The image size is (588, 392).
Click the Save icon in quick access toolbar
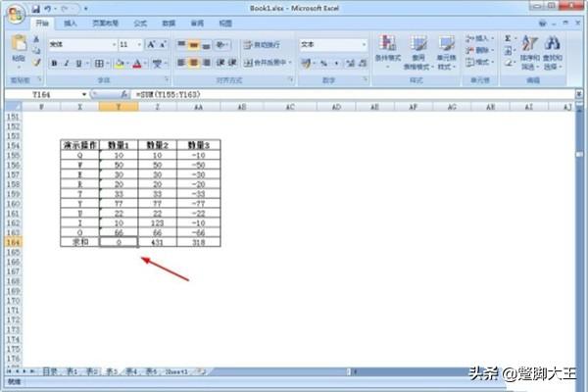coord(35,8)
